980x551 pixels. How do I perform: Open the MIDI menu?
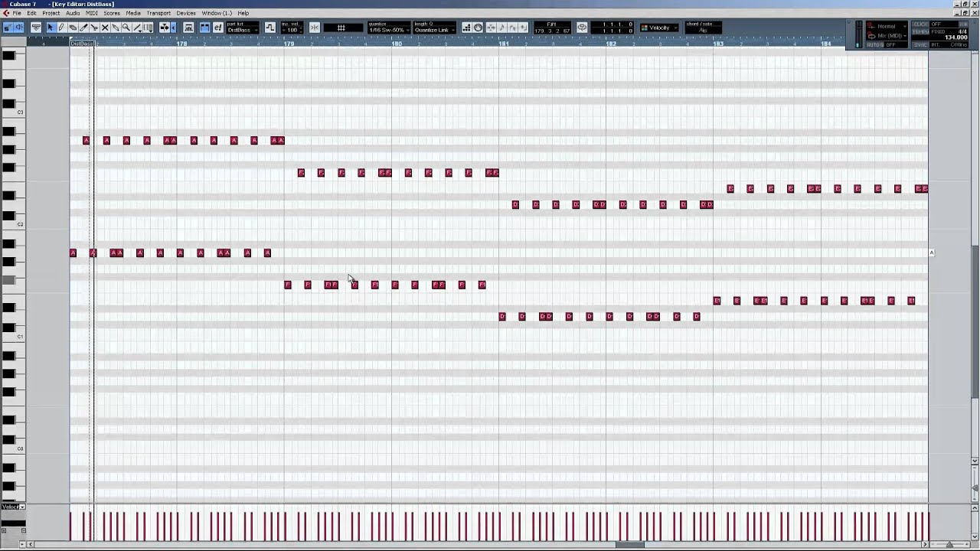pos(91,13)
